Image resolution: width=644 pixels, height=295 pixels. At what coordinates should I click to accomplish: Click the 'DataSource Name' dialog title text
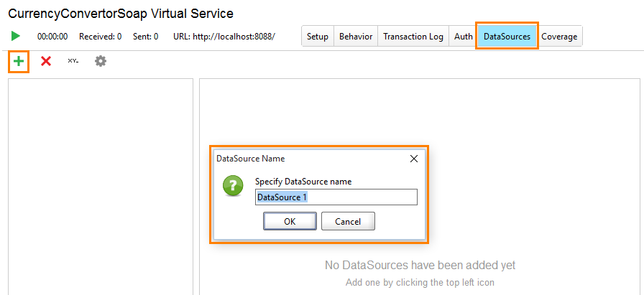tap(251, 159)
